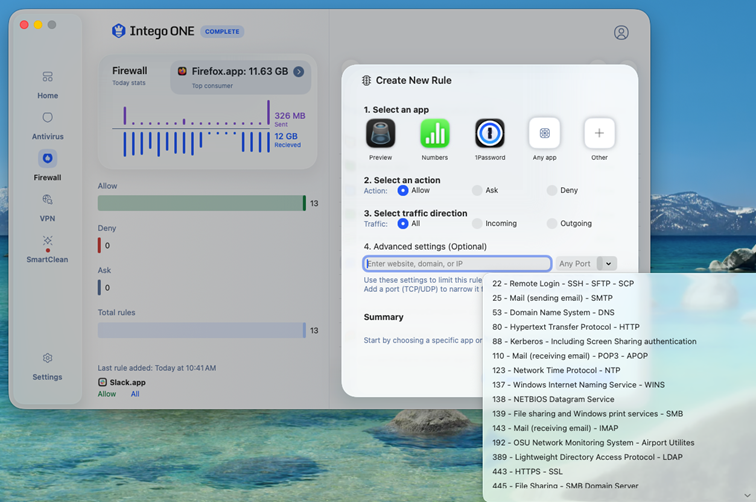Open the SmartClean section
The height and width of the screenshot is (502, 756).
[x=47, y=248]
